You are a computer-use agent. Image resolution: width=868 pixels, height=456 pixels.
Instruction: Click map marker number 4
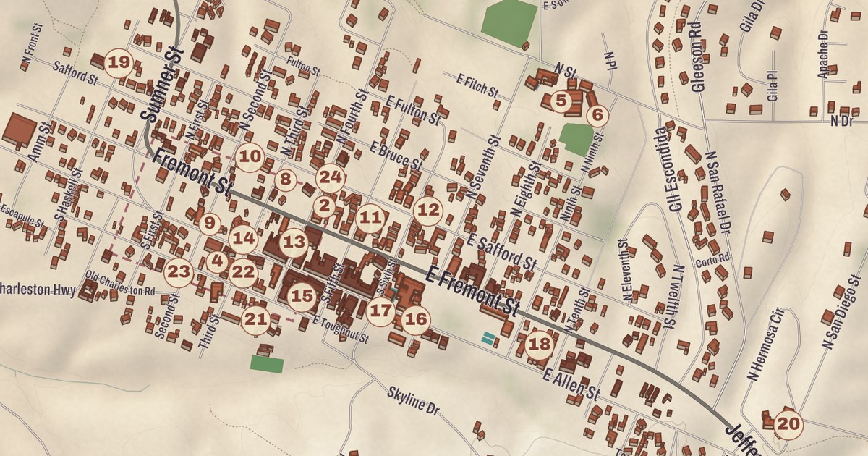(x=217, y=261)
